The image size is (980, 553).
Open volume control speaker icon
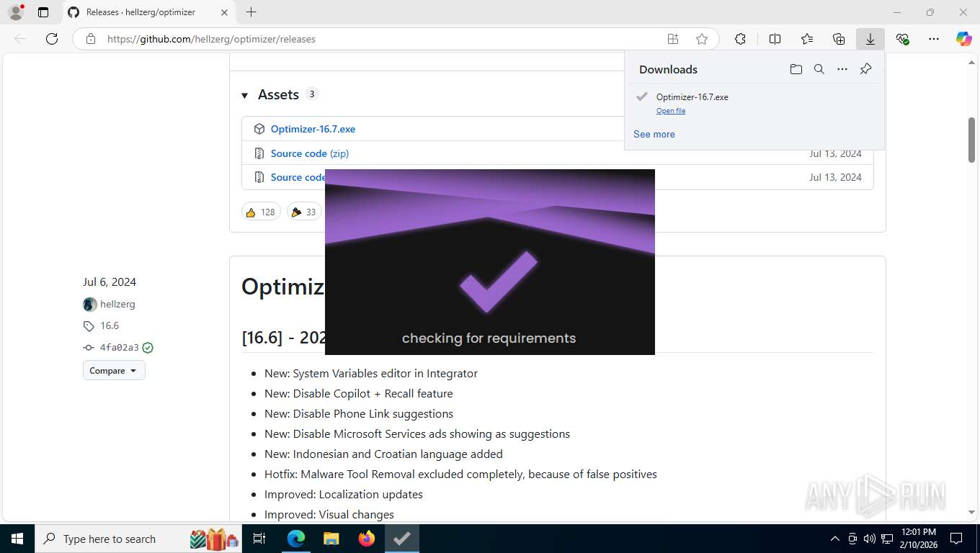point(870,539)
